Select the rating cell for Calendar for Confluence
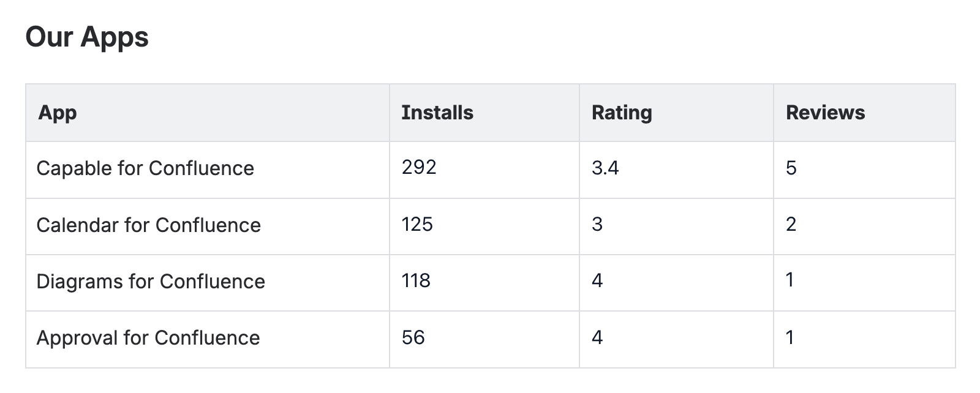The height and width of the screenshot is (393, 980). pos(597,224)
